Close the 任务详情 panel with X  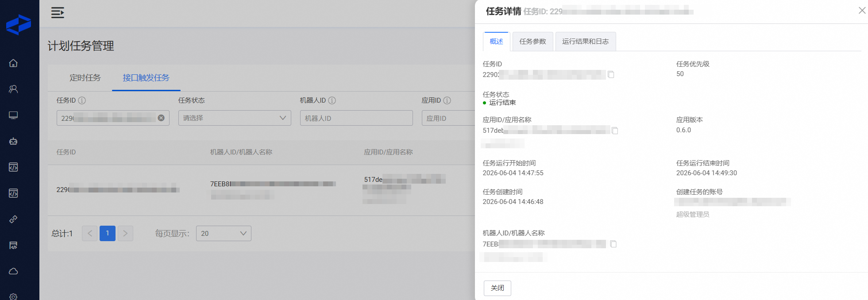862,10
